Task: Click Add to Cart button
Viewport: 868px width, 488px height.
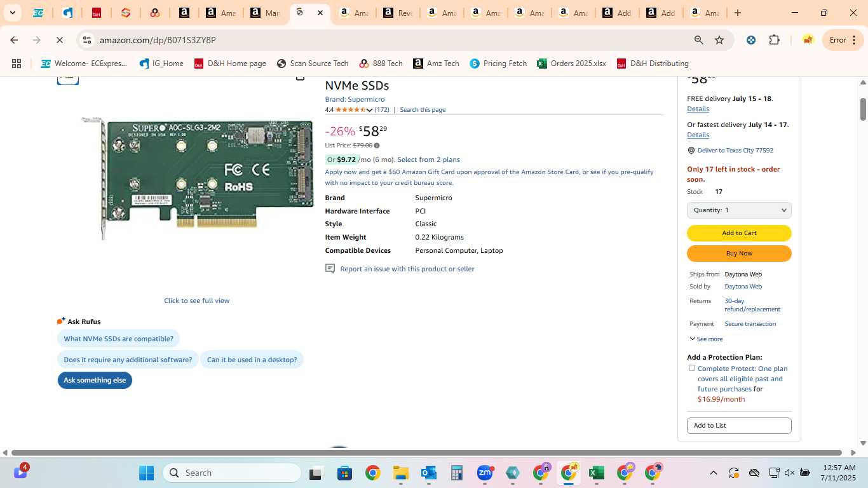Action: (x=739, y=233)
